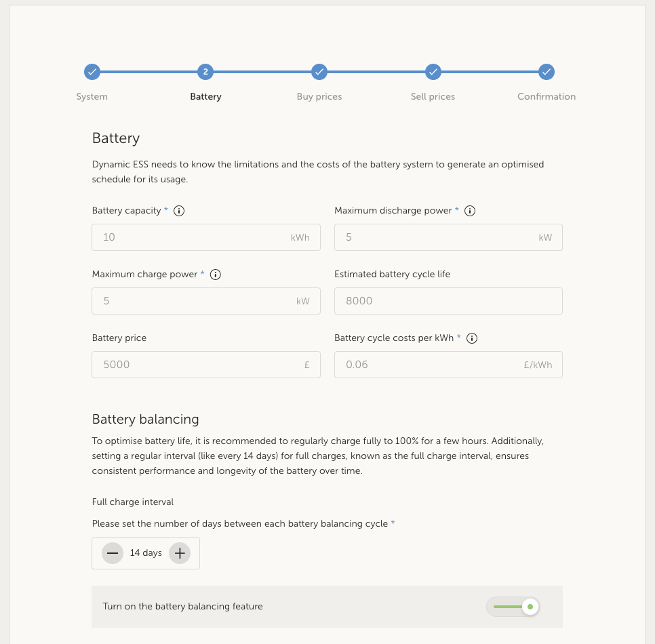
Task: Decrease full charge interval with minus button
Action: [113, 553]
